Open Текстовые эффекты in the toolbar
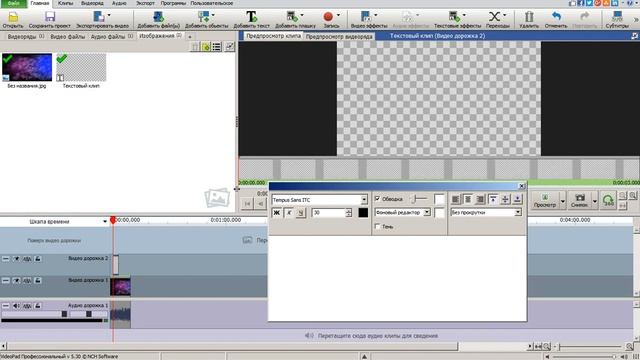640x360 pixels. tap(457, 20)
